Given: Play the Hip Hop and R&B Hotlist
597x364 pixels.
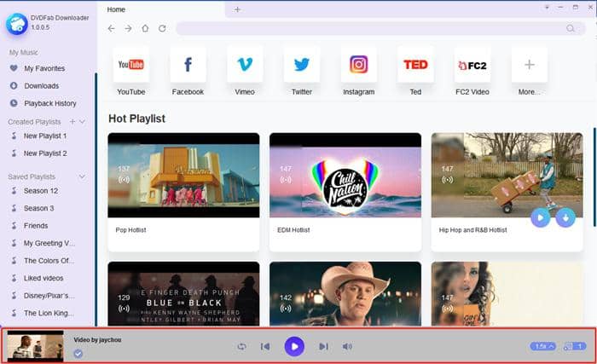Looking at the screenshot, I should pos(540,217).
